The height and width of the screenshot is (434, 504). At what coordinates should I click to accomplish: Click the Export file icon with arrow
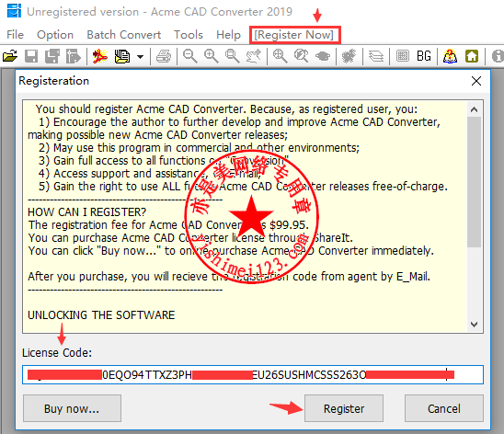(x=74, y=56)
